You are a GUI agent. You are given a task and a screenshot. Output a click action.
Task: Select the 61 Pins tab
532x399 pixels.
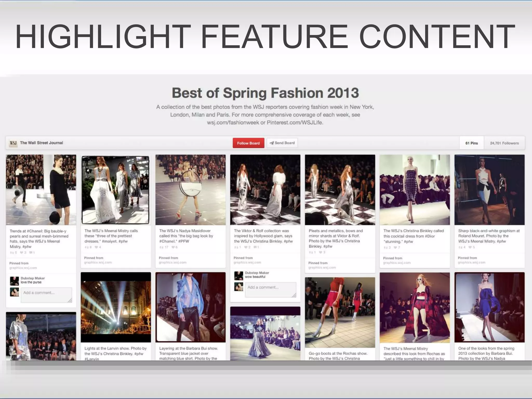(x=471, y=143)
